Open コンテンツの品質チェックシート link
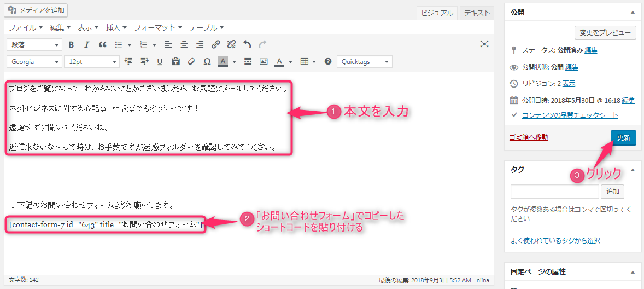The image size is (644, 289). coord(570,115)
